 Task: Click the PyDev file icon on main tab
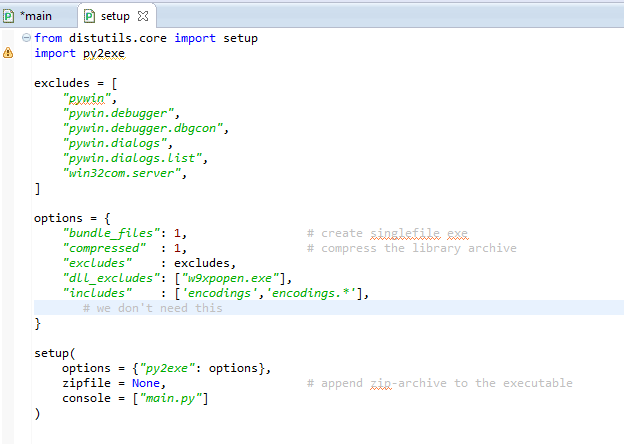point(8,16)
